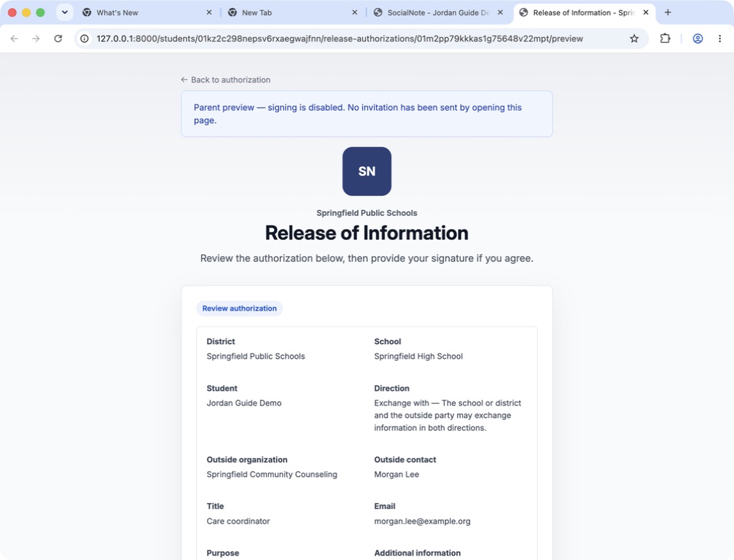The height and width of the screenshot is (560, 734).
Task: Close the Release of Information tab
Action: point(646,12)
